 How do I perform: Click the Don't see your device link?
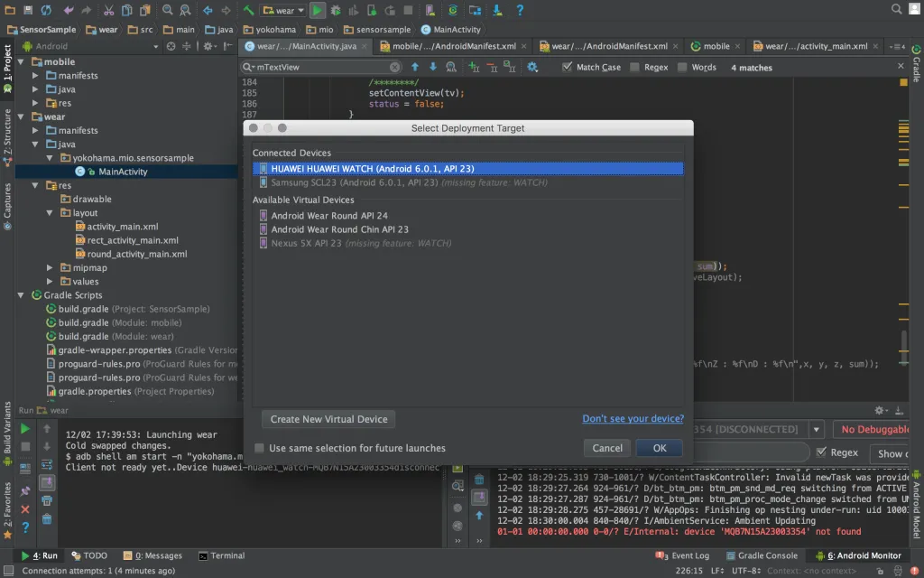click(633, 419)
